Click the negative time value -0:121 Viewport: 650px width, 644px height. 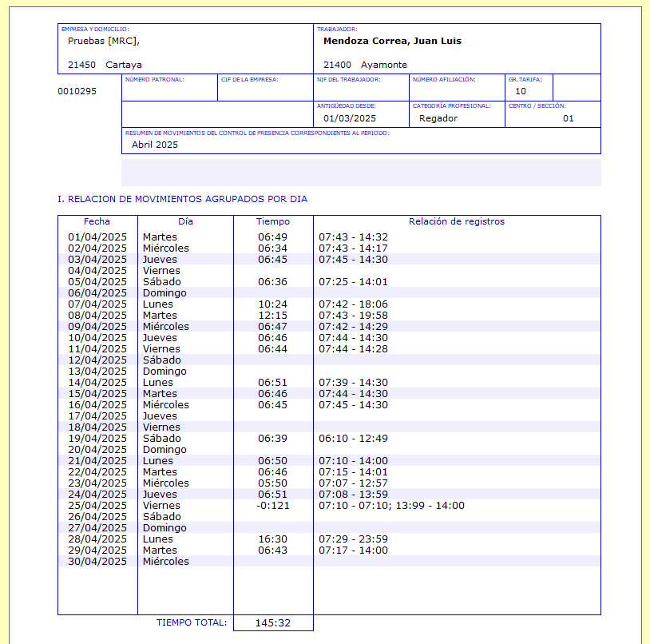(x=273, y=506)
